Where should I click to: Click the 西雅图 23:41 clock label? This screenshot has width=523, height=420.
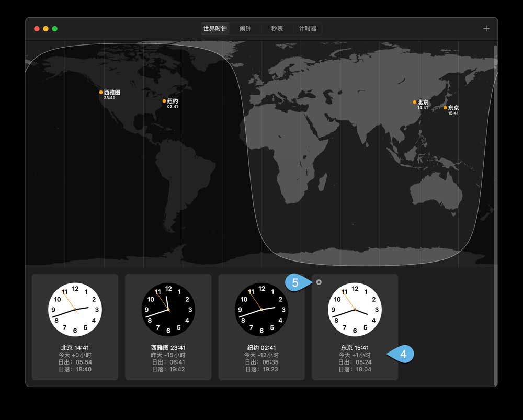coord(168,347)
